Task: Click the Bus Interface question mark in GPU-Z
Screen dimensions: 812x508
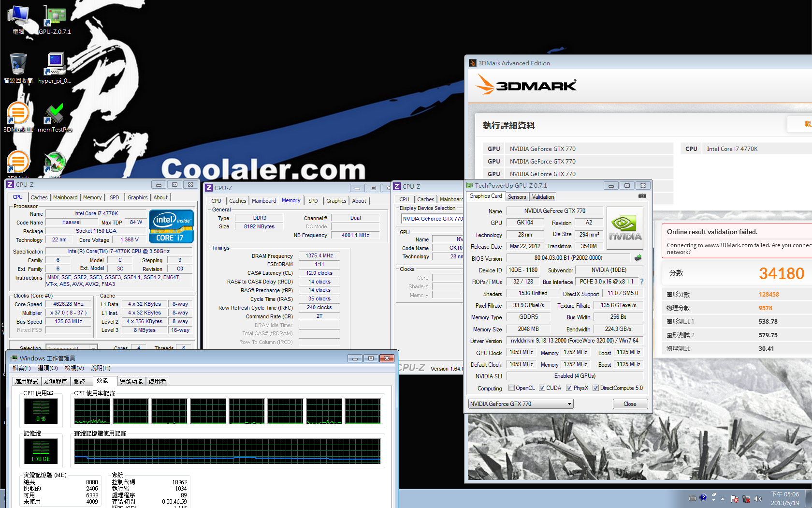Action: pos(642,282)
